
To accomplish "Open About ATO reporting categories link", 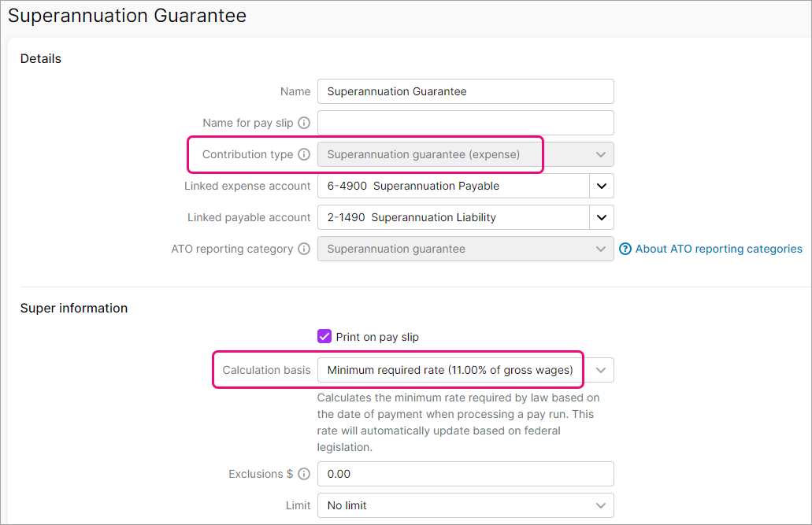I will 718,249.
